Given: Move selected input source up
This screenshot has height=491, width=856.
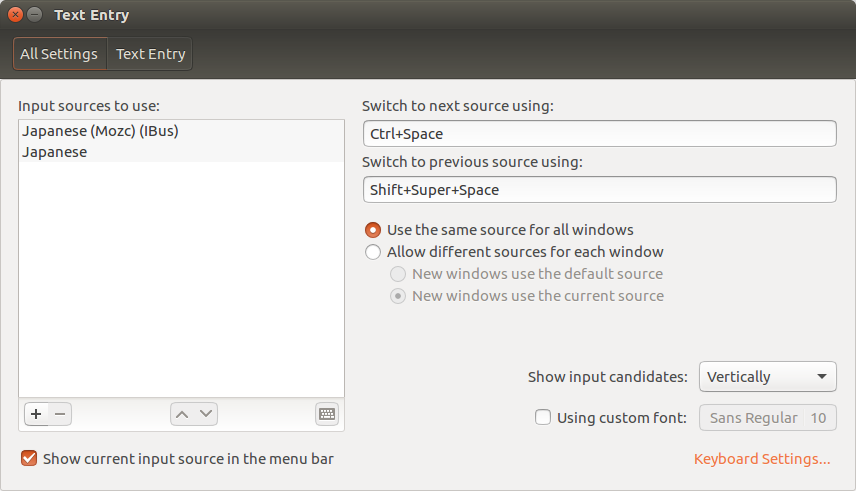Looking at the screenshot, I should tap(182, 414).
